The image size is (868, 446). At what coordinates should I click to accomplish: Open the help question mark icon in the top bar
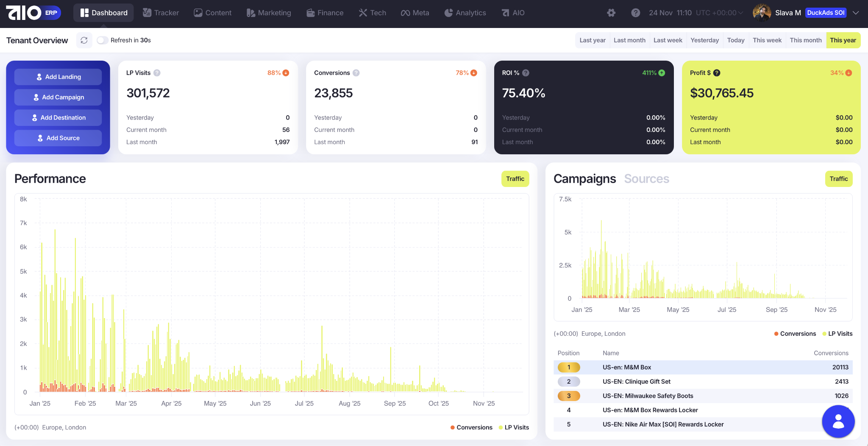[x=635, y=13]
